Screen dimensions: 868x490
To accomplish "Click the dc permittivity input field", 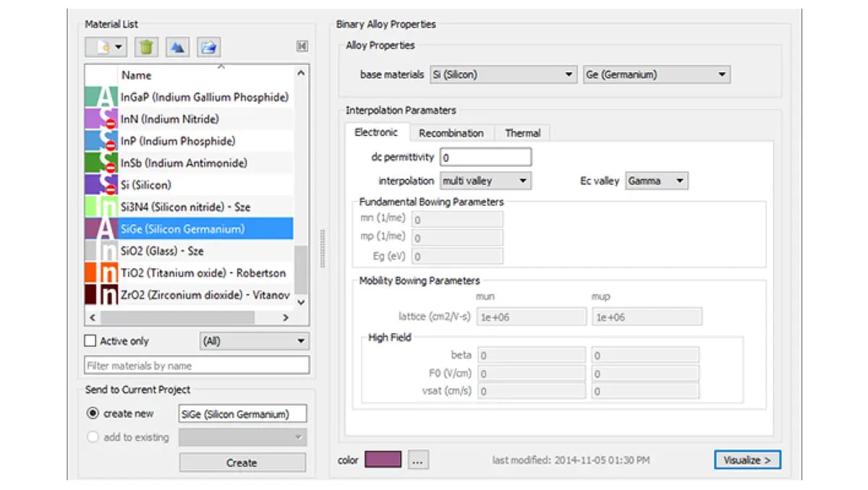I will pyautogui.click(x=486, y=157).
